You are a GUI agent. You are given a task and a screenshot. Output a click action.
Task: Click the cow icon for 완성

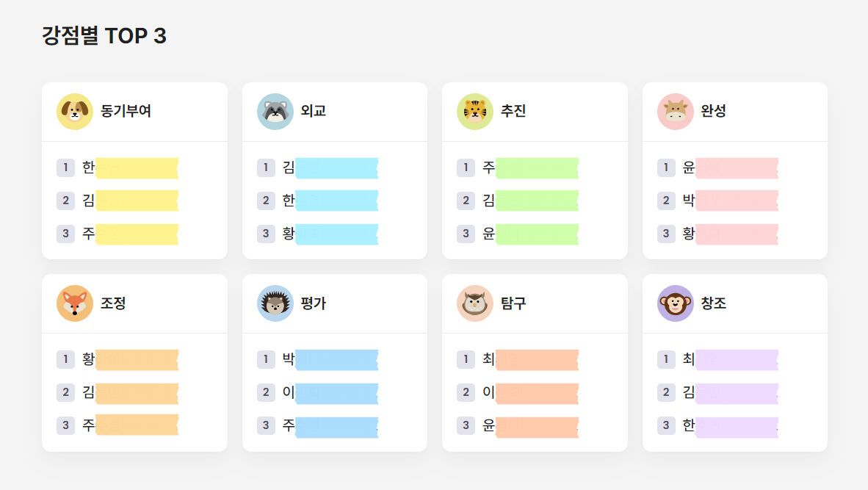(676, 111)
